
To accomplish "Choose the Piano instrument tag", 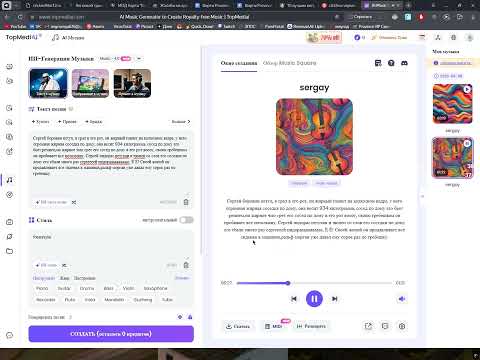I will [x=42, y=288].
